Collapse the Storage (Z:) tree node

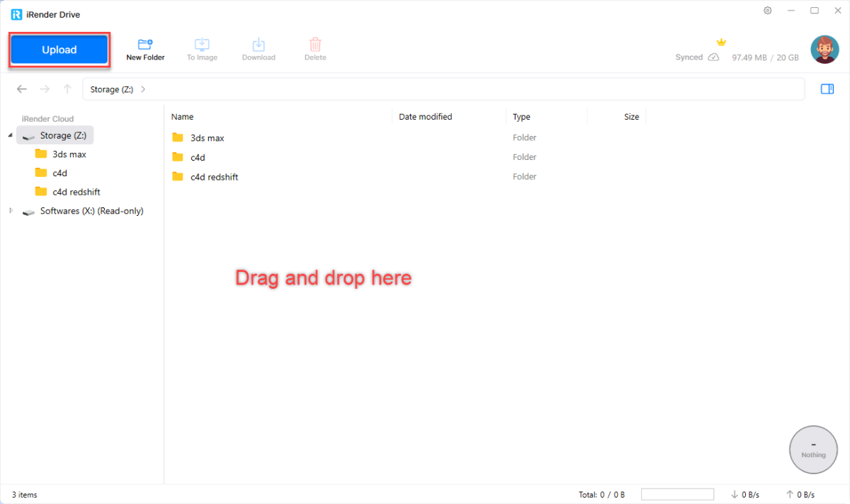pyautogui.click(x=11, y=135)
